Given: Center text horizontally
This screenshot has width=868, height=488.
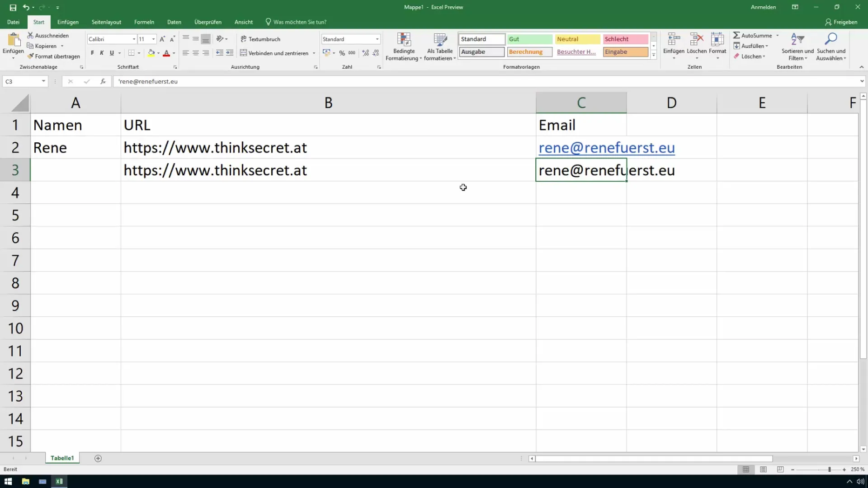Looking at the screenshot, I should [196, 53].
